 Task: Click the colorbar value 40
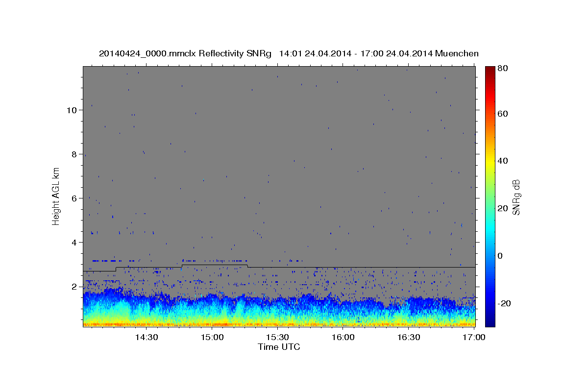point(504,161)
